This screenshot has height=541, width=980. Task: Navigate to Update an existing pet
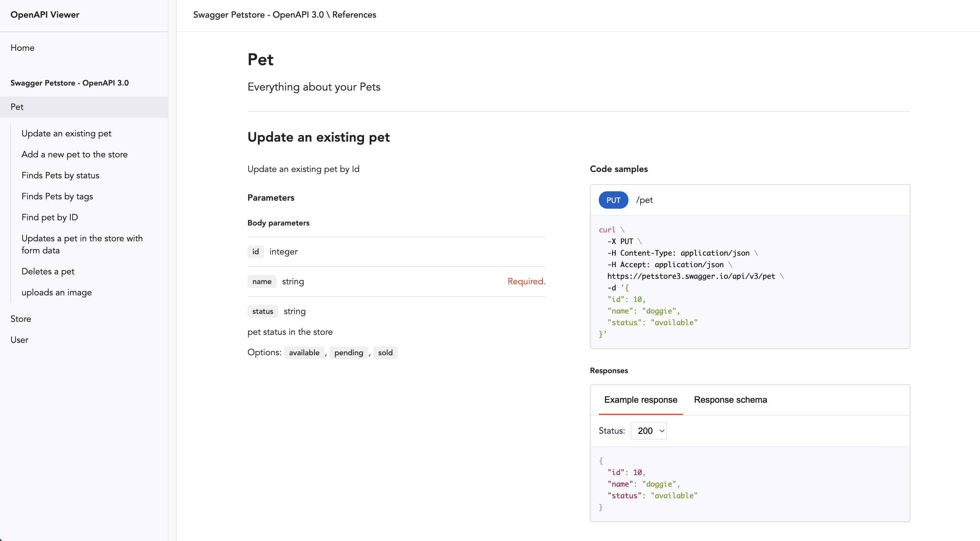click(67, 133)
